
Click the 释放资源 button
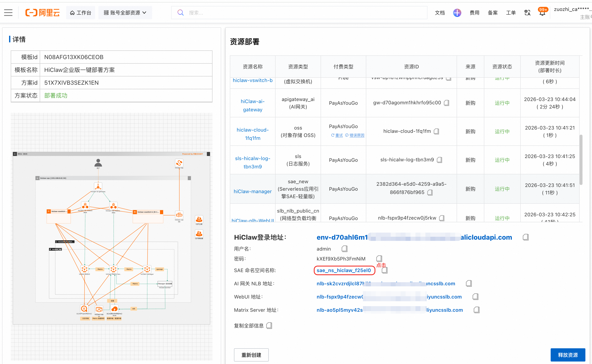click(x=568, y=355)
